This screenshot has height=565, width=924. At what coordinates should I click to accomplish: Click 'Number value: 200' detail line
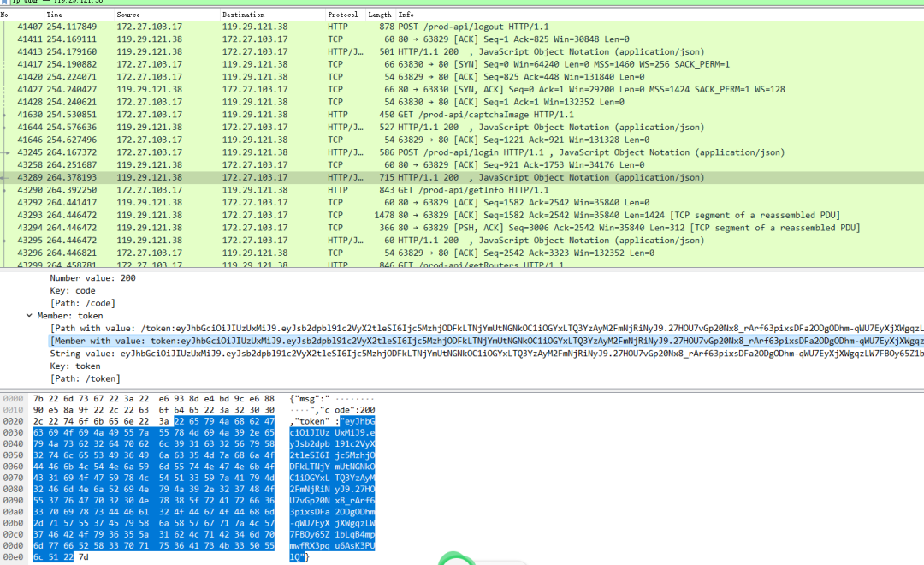tap(92, 277)
